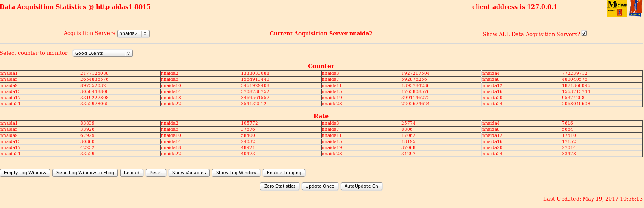Select counter value 1871360096
Screen dimensions: 644x208
tap(576, 86)
